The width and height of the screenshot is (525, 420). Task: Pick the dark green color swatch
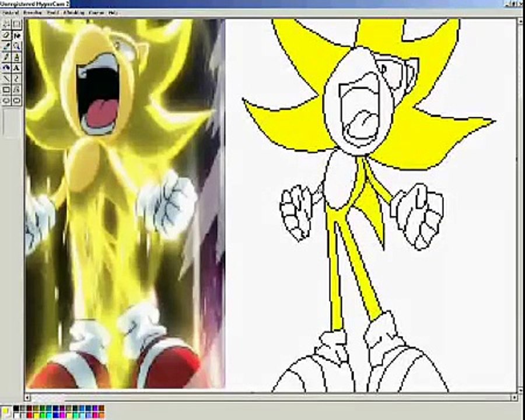tap(43, 408)
